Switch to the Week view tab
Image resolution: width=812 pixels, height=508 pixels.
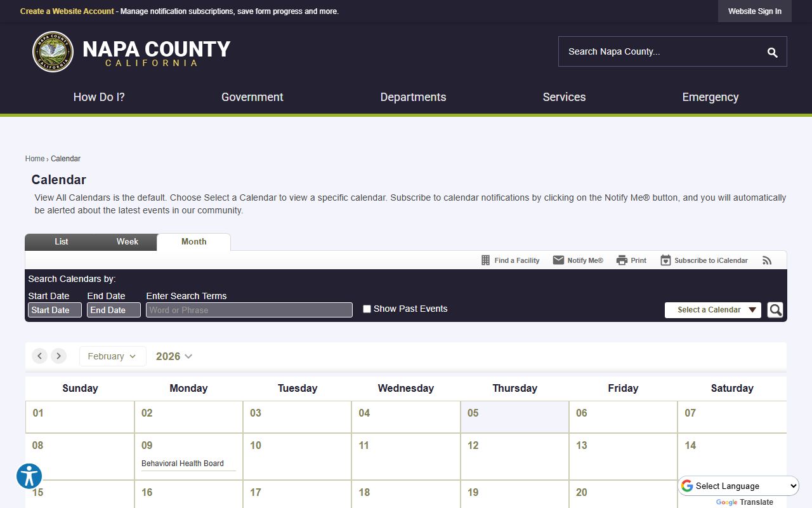tap(128, 242)
